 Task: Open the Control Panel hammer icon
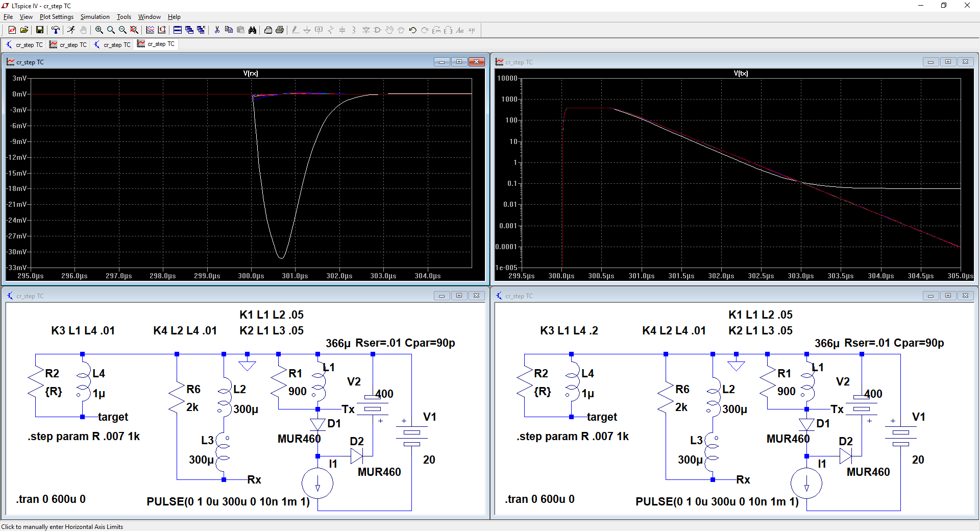point(56,30)
